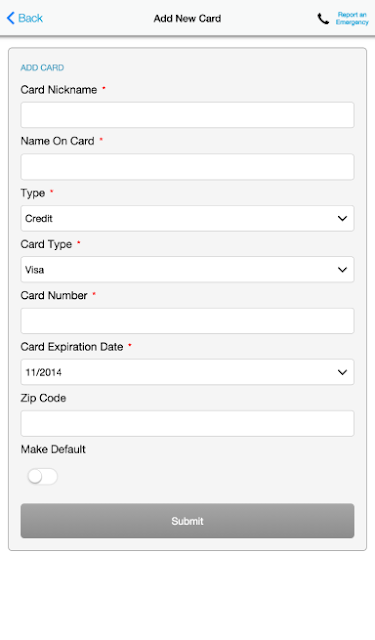The image size is (375, 640).
Task: Click the ADD CARD section heading
Action: coord(42,68)
